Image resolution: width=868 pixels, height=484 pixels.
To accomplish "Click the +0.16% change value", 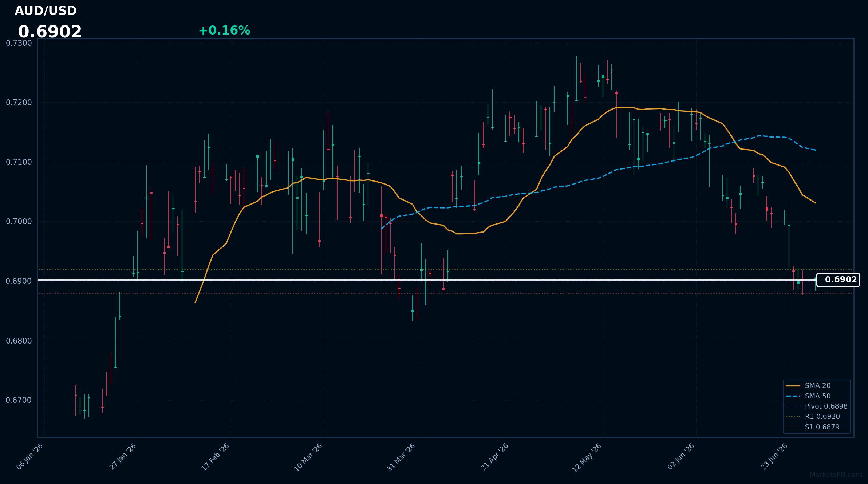I will (x=224, y=31).
